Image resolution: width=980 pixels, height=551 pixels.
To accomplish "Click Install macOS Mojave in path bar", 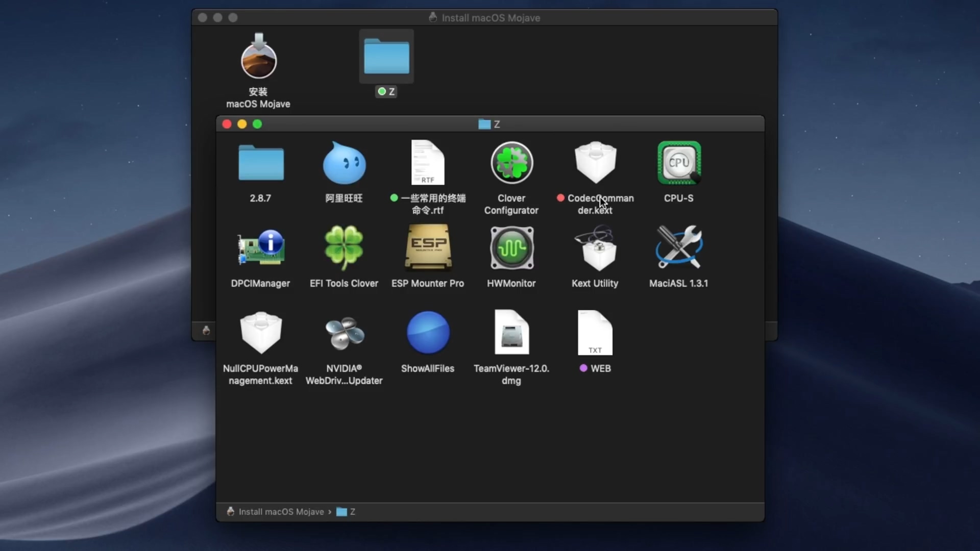I will (281, 512).
